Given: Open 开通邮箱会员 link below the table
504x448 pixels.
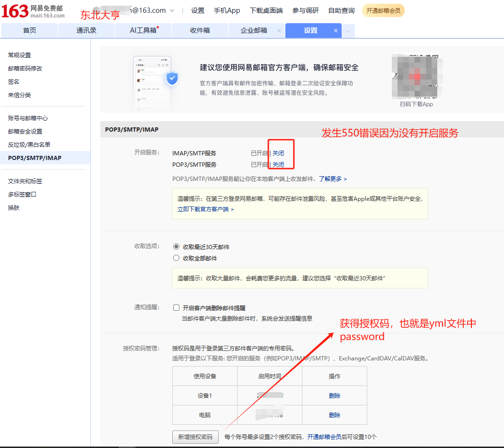Looking at the screenshot, I should pyautogui.click(x=324, y=437).
